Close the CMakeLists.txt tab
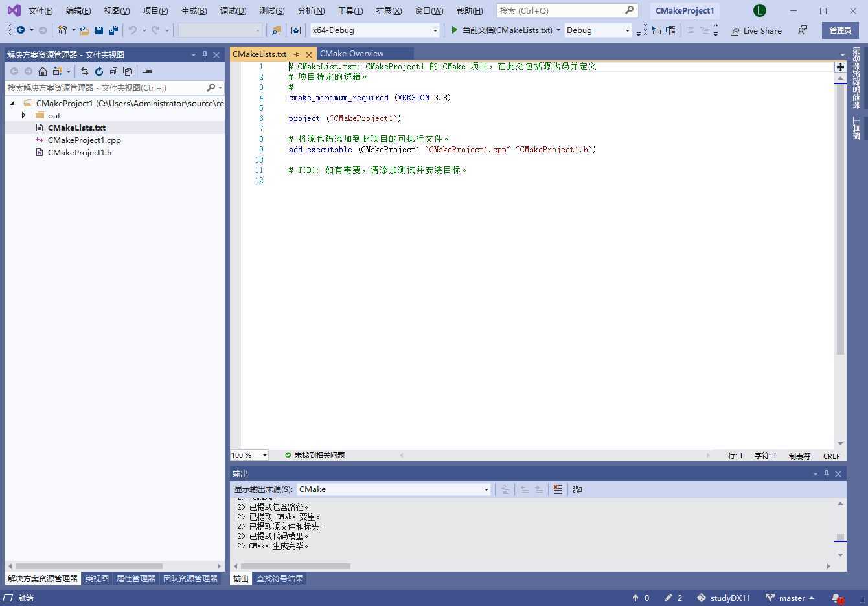The image size is (868, 606). tap(309, 54)
